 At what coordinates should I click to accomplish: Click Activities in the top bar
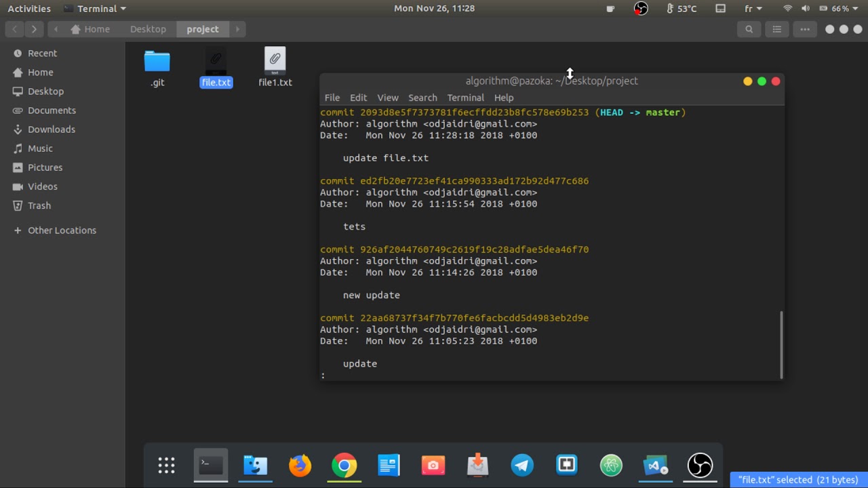point(29,9)
